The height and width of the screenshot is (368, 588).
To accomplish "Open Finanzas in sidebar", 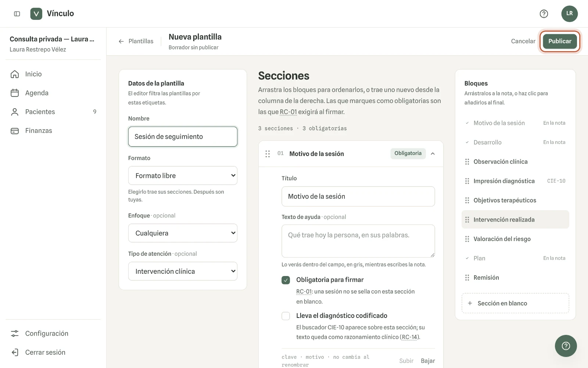I will [53, 131].
